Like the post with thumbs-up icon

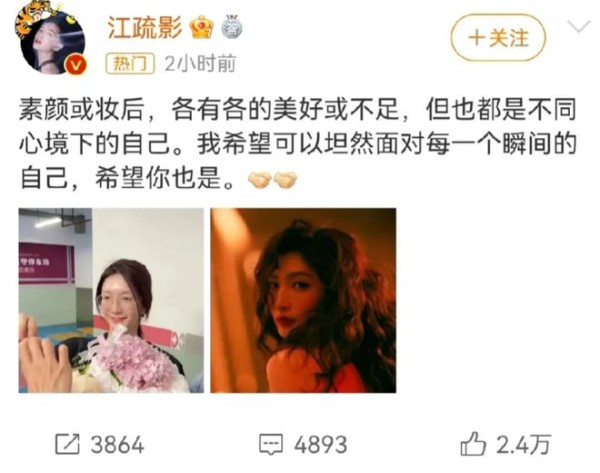coord(473,444)
